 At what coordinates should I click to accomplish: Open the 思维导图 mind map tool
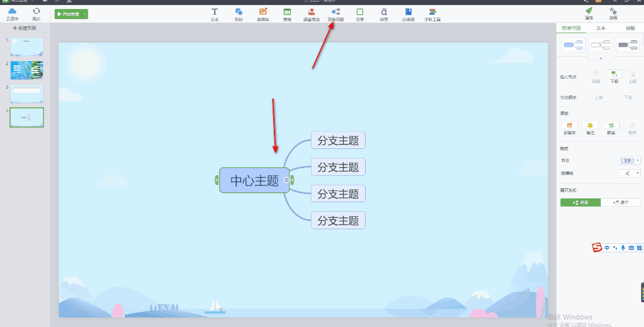point(335,14)
